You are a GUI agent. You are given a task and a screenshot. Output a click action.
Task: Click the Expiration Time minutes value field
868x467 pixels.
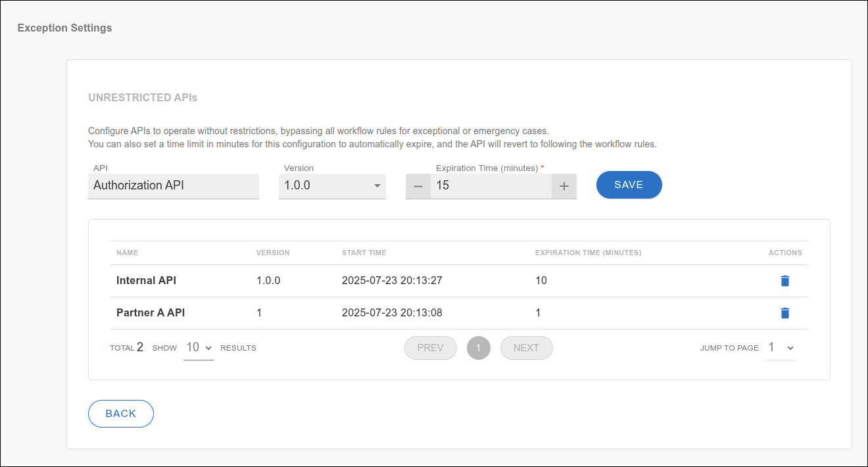coord(491,185)
